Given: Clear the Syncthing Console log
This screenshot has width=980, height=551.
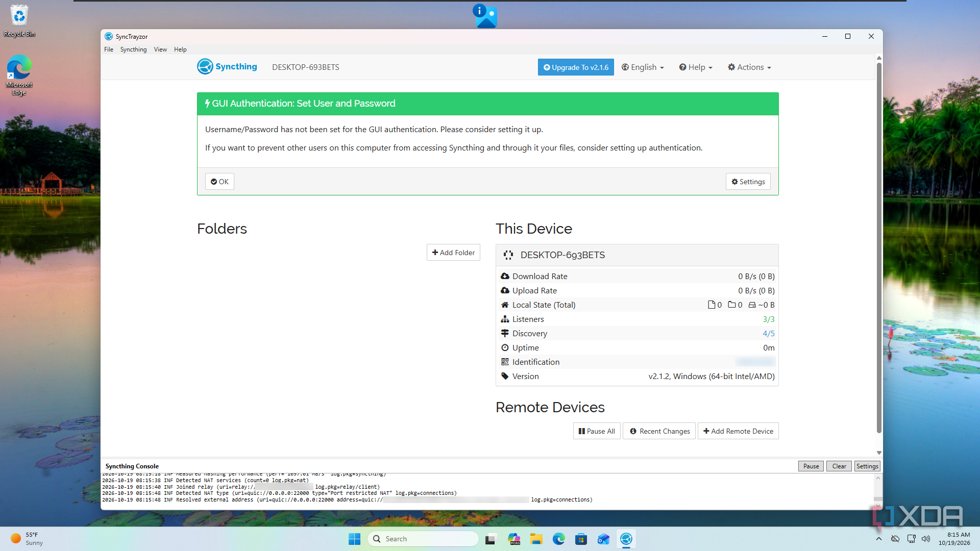Looking at the screenshot, I should point(839,466).
